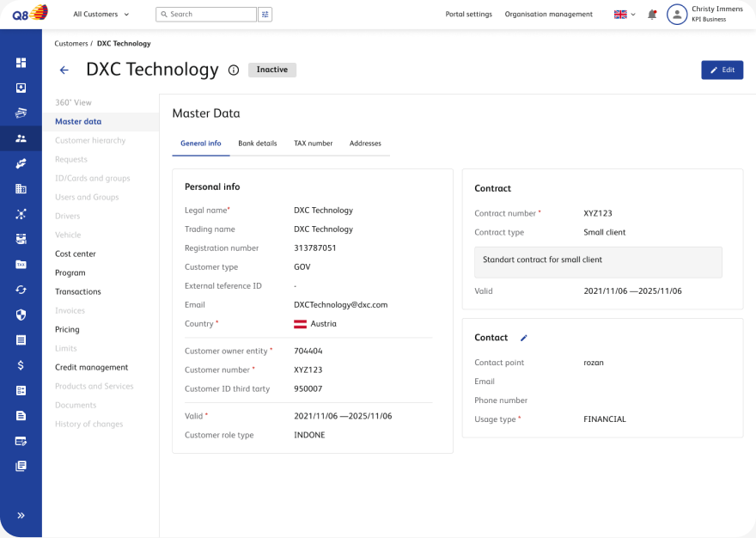Viewport: 756px width, 538px height.
Task: Open Drivers menu item
Action: pyautogui.click(x=68, y=216)
